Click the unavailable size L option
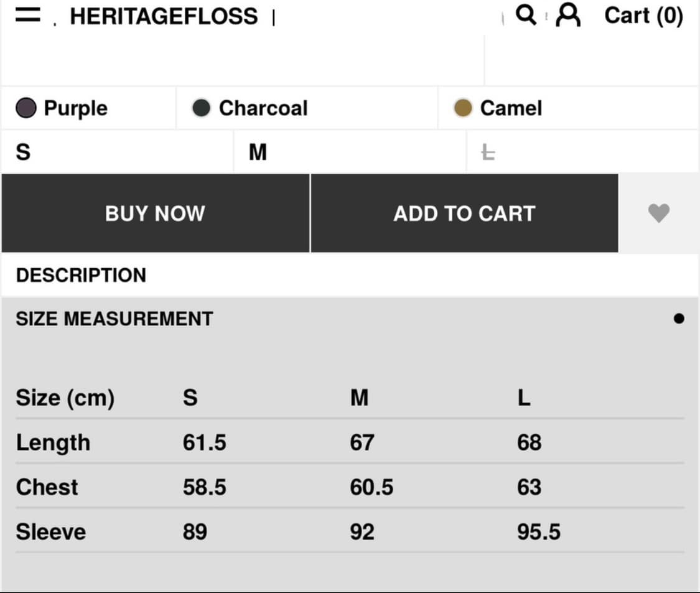700x593 pixels. 488,152
